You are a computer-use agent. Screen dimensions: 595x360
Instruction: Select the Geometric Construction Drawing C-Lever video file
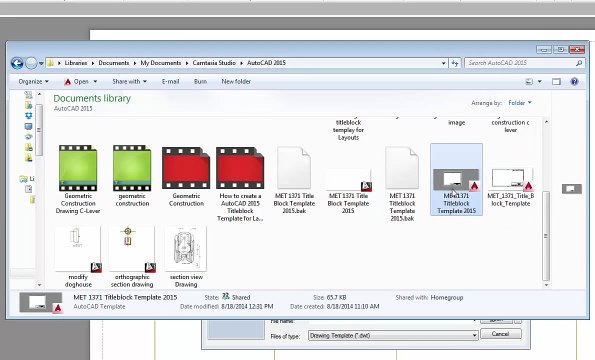[x=78, y=180]
